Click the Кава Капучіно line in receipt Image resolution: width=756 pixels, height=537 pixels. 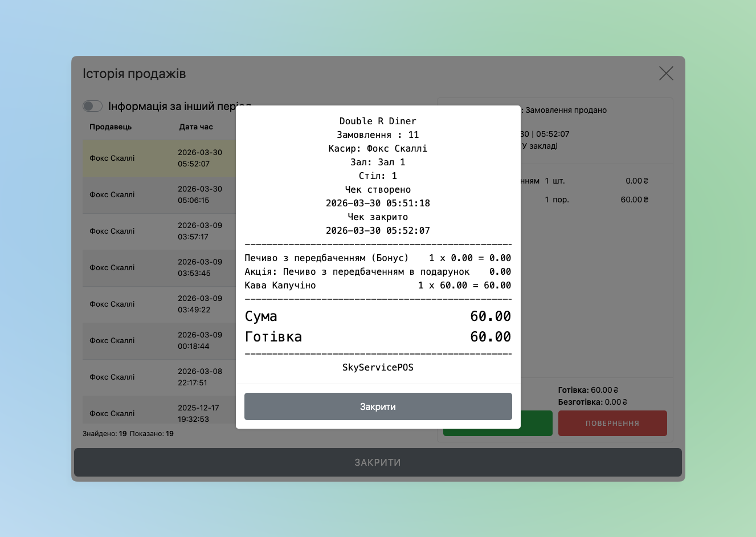(x=280, y=286)
